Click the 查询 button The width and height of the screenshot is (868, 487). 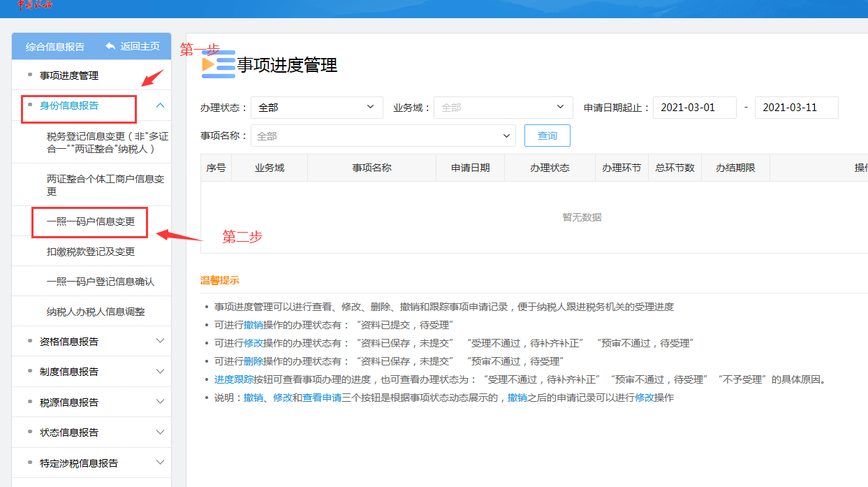[547, 136]
